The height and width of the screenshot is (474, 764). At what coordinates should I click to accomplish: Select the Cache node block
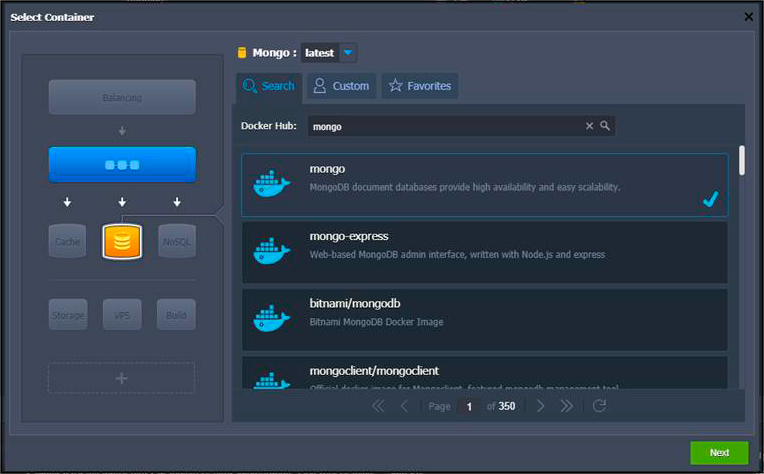click(x=68, y=241)
